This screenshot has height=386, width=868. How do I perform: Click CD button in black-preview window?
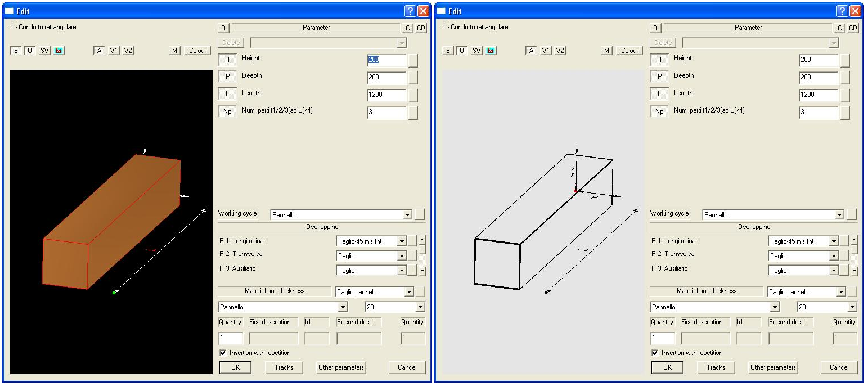coord(421,28)
